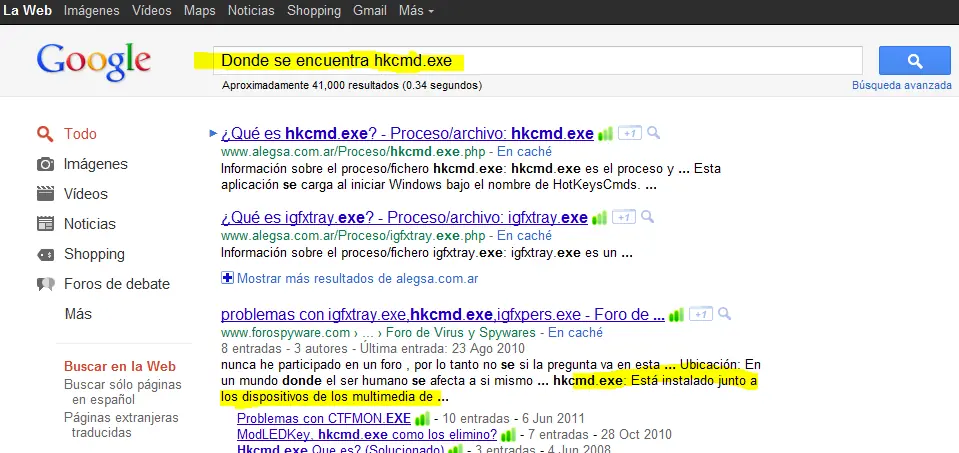Open Imágenes in top navigation bar
The height and width of the screenshot is (453, 959).
92,11
